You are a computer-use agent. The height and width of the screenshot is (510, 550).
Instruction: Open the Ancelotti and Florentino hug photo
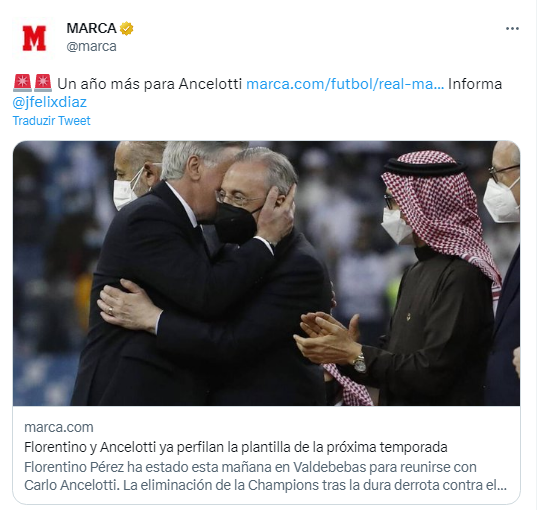coord(266,273)
